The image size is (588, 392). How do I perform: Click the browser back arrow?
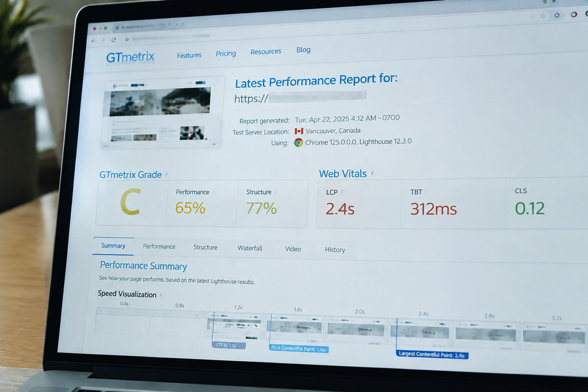pyautogui.click(x=94, y=41)
